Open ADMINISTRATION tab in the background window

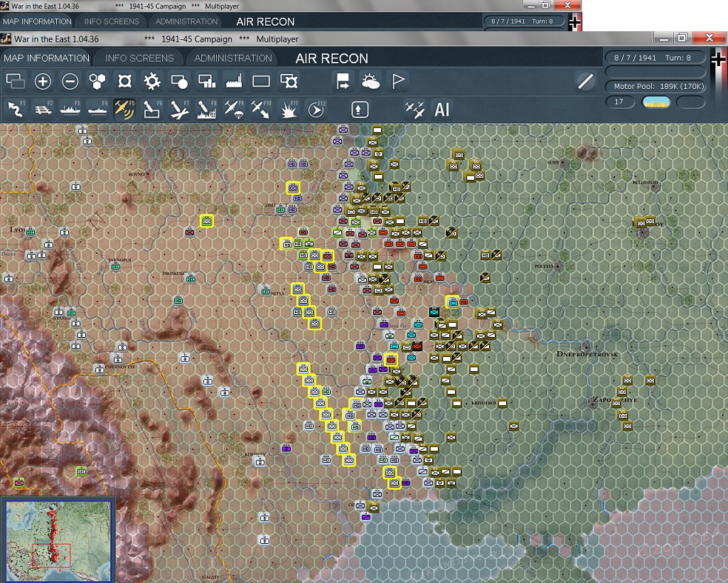tap(186, 21)
